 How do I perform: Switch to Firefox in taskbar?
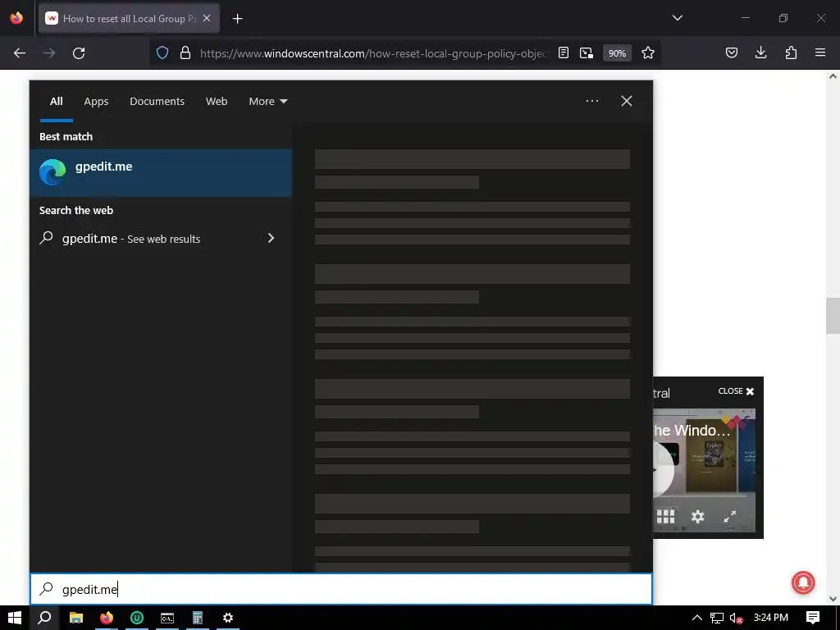[107, 618]
